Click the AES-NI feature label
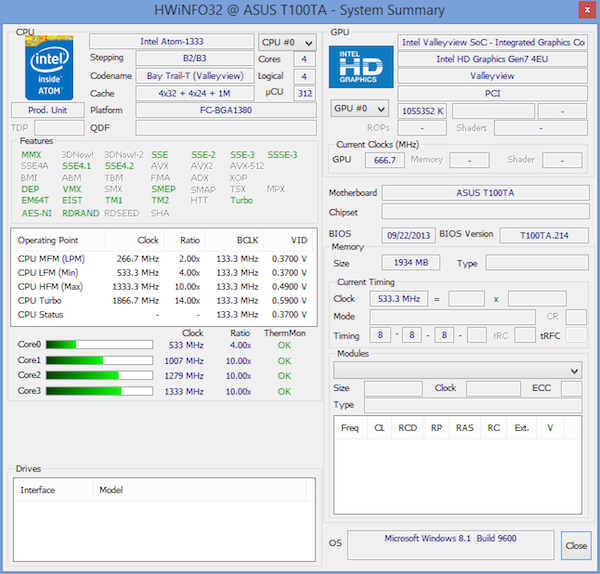Viewport: 600px width, 574px height. tap(37, 213)
